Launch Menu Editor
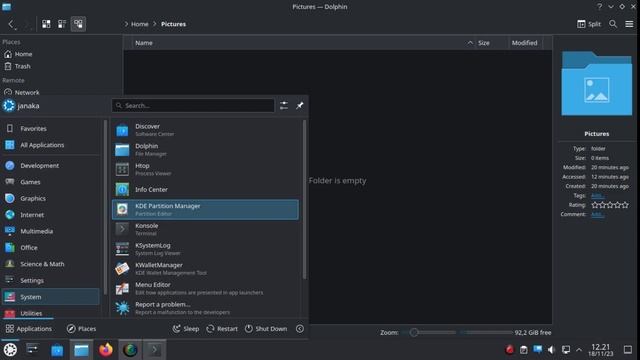 click(x=205, y=288)
